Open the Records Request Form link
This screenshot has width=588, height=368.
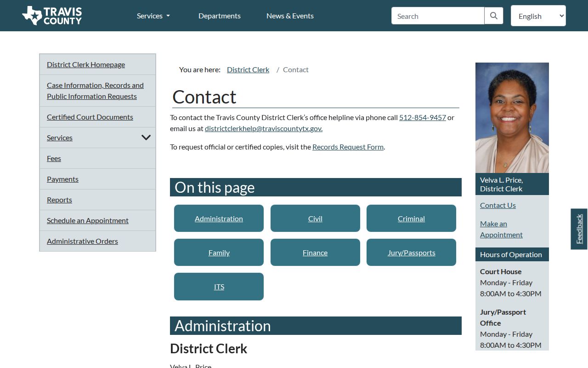(348, 147)
